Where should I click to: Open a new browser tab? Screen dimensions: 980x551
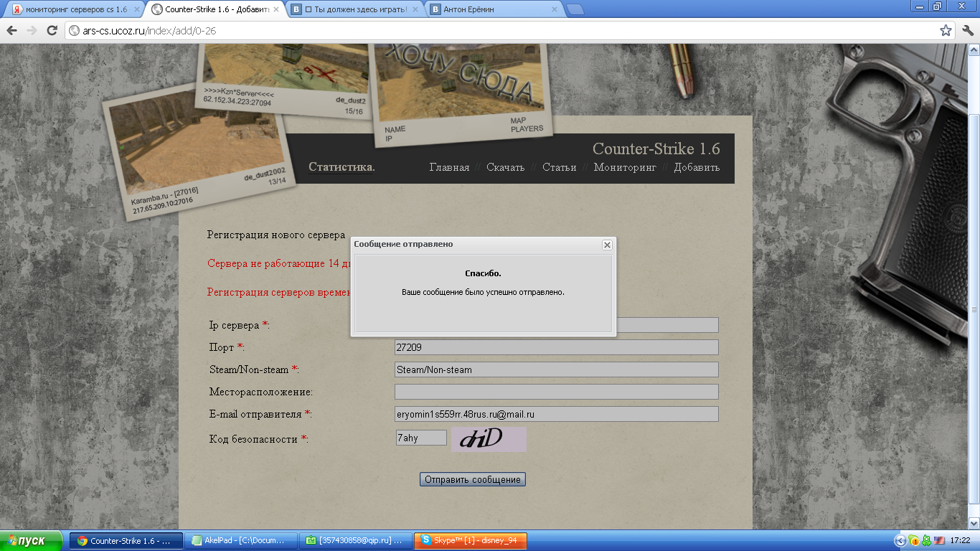coord(575,9)
